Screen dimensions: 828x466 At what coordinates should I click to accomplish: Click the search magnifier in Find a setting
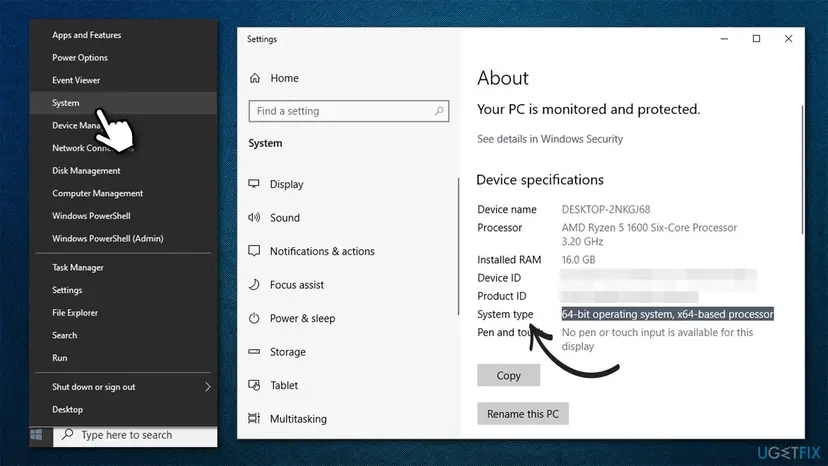(439, 111)
